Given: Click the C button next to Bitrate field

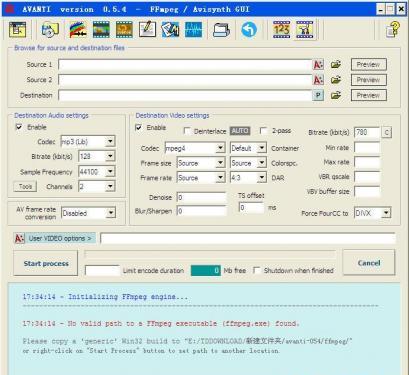Looking at the screenshot, I should tap(386, 132).
